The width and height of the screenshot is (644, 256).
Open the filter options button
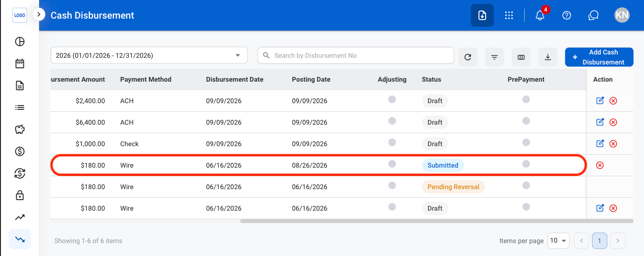click(x=494, y=57)
